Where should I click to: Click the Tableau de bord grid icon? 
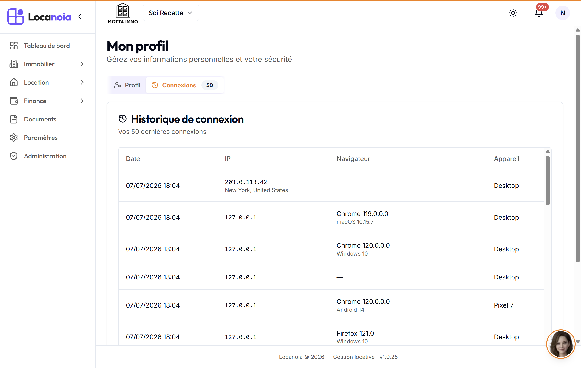point(14,46)
